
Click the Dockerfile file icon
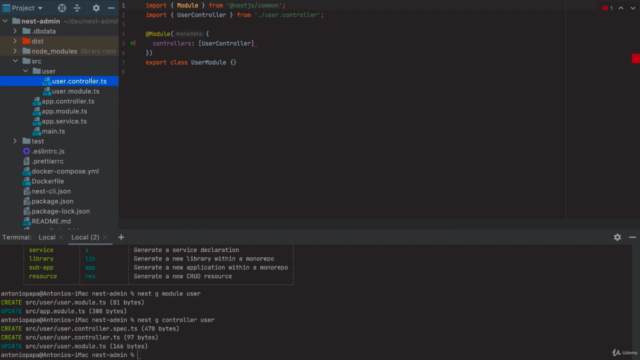(27, 181)
